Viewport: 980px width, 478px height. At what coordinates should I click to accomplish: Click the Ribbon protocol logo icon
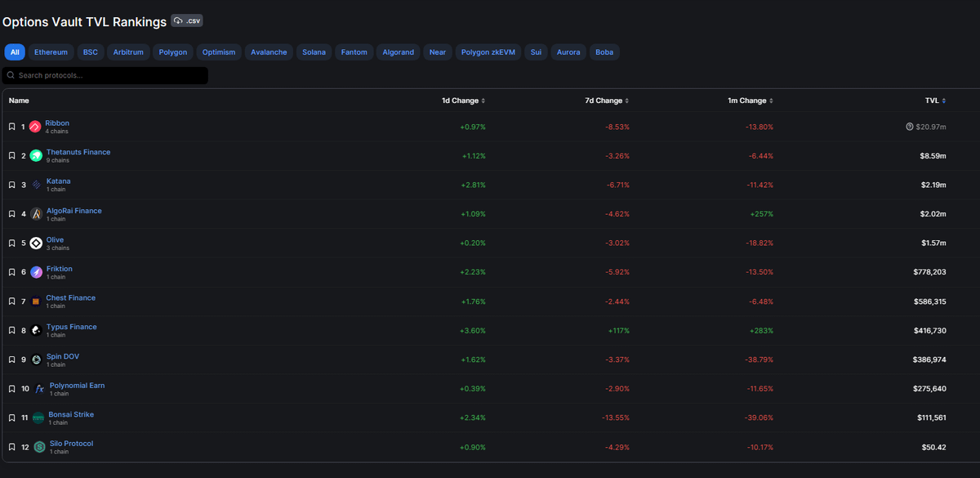35,127
